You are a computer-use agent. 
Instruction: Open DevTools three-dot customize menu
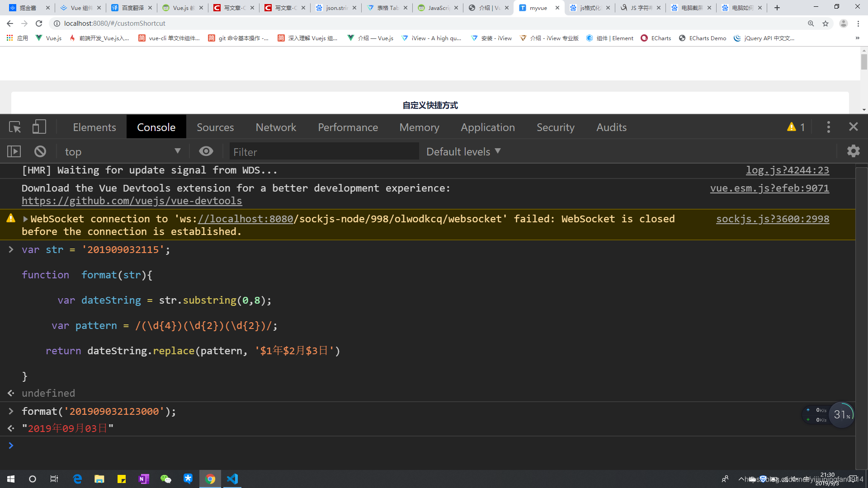(828, 127)
